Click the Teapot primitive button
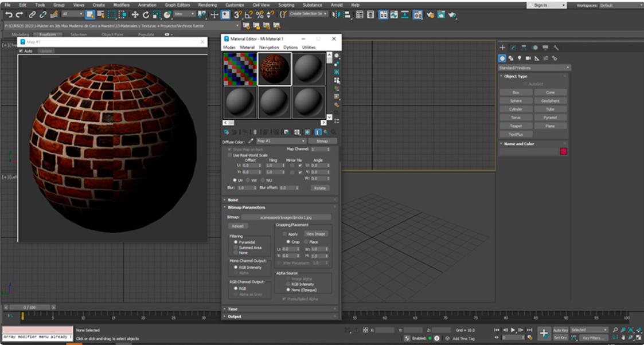Screen dimensions: 644x345 tap(516, 126)
